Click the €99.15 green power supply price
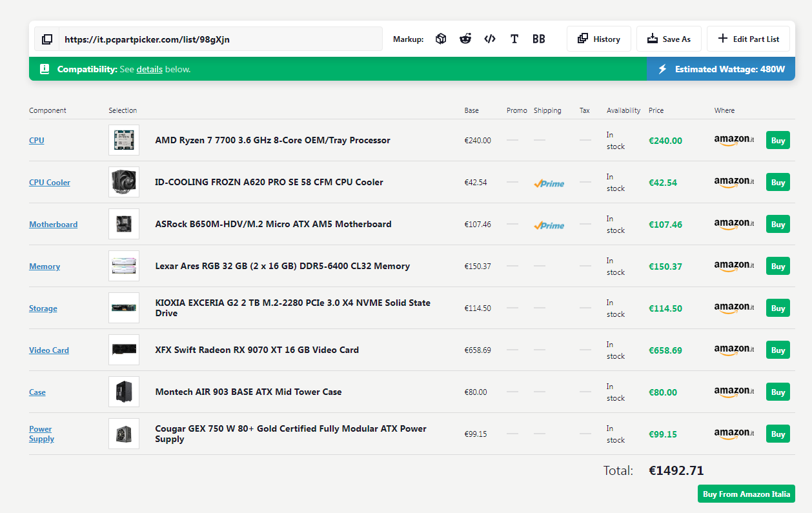812x513 pixels. tap(663, 434)
